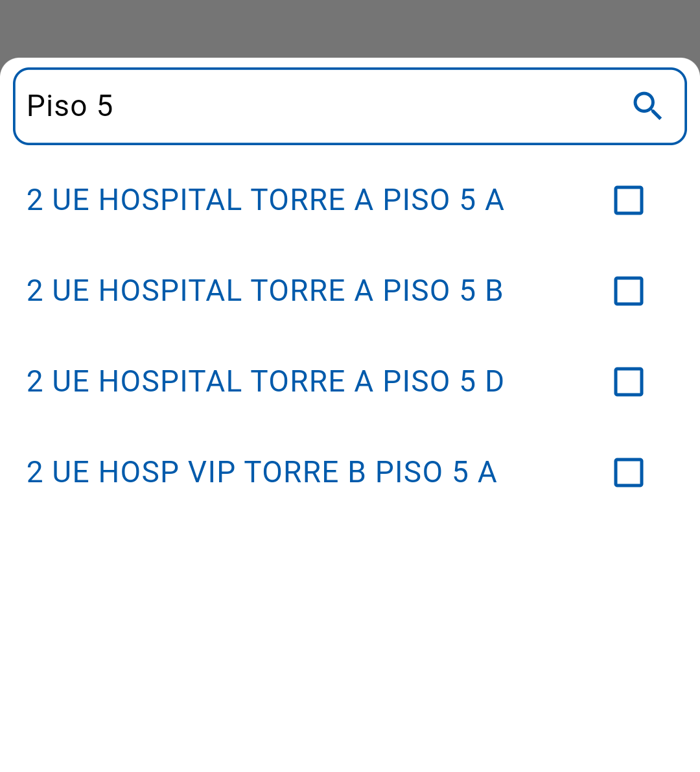This screenshot has width=700, height=772.
Task: Tap the '2 UE HOSPITAL TORRE A PISO 5 D' label
Action: point(265,382)
